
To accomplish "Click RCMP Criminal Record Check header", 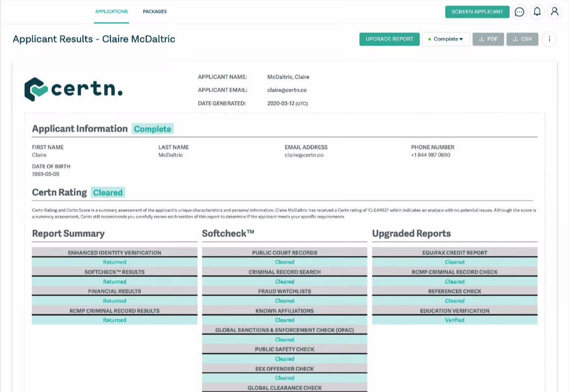I will [x=455, y=272].
